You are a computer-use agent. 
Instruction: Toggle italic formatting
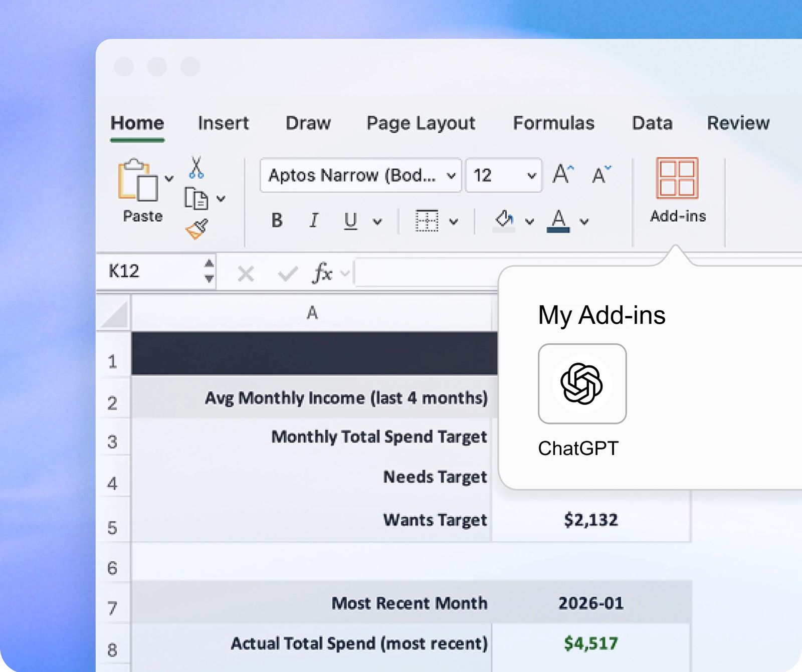click(314, 220)
